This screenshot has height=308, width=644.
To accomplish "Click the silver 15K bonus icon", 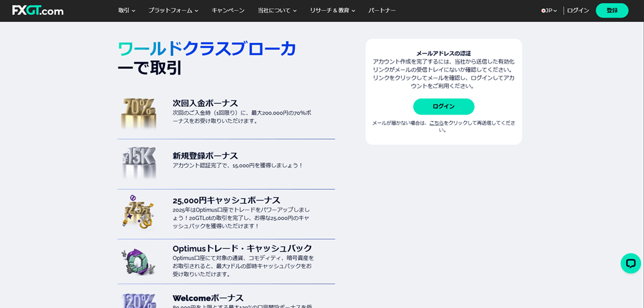I will coord(139,163).
